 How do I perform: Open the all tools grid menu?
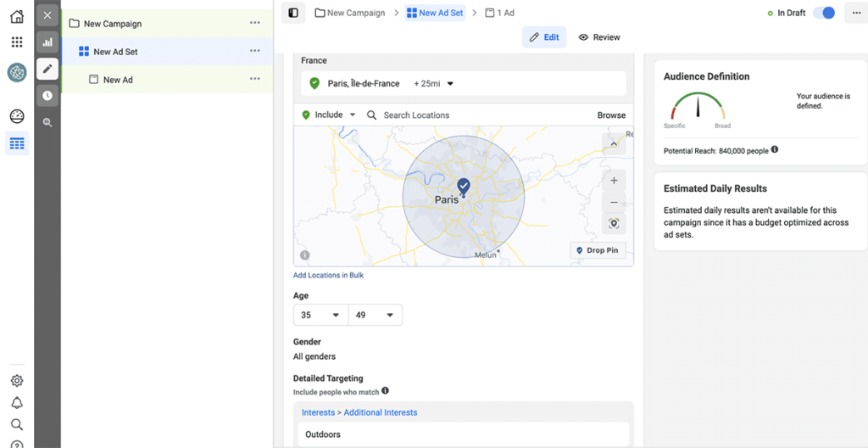pyautogui.click(x=17, y=42)
